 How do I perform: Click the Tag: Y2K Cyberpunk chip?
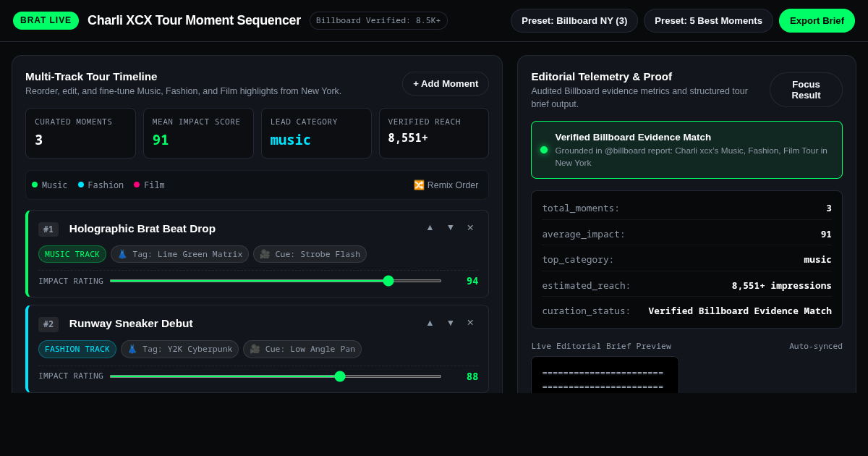tap(179, 350)
